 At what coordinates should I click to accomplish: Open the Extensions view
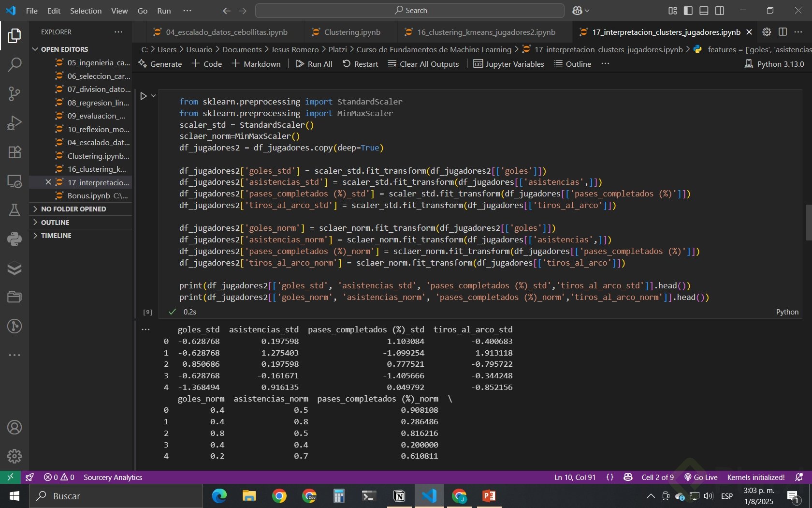pos(14,152)
